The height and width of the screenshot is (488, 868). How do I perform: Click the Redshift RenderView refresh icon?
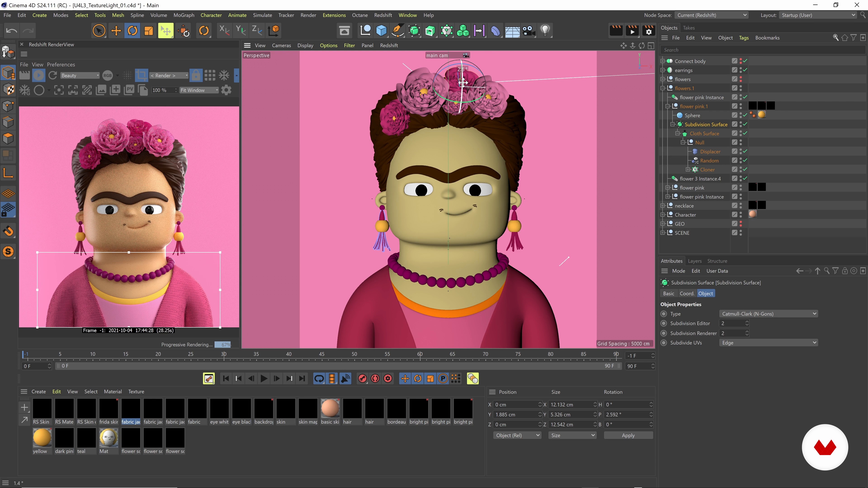click(53, 75)
